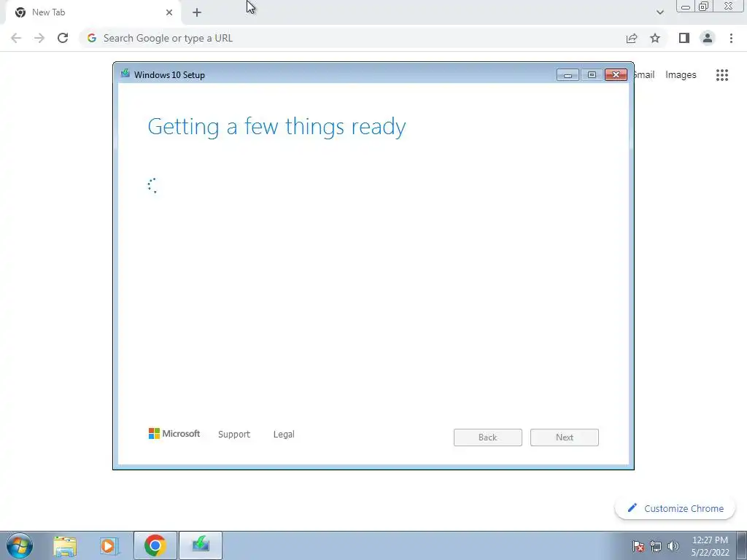Click the network tray icon
The height and width of the screenshot is (560, 747).
[656, 546]
